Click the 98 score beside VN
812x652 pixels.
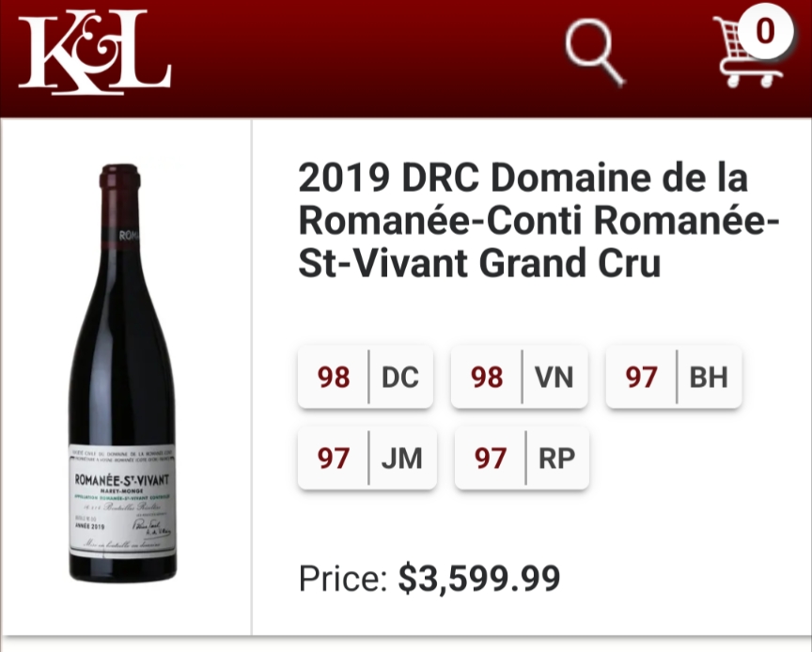[x=487, y=378]
